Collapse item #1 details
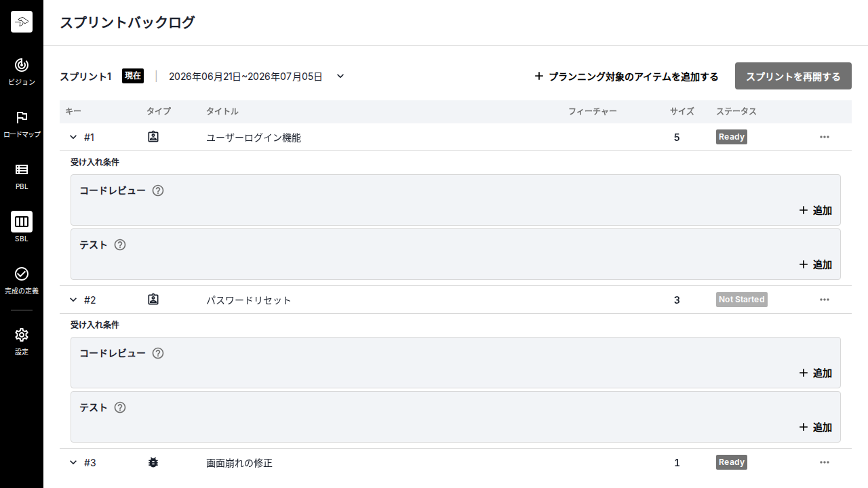 click(73, 137)
